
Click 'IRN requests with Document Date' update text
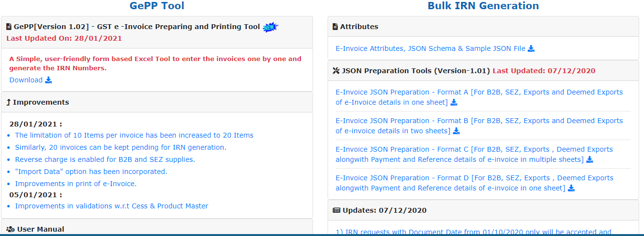474,232
